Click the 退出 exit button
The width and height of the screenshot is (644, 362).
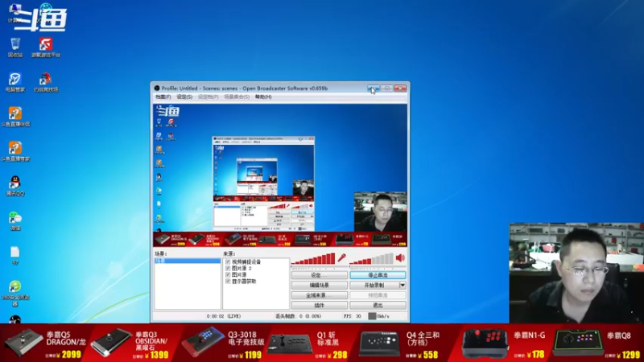pos(378,306)
